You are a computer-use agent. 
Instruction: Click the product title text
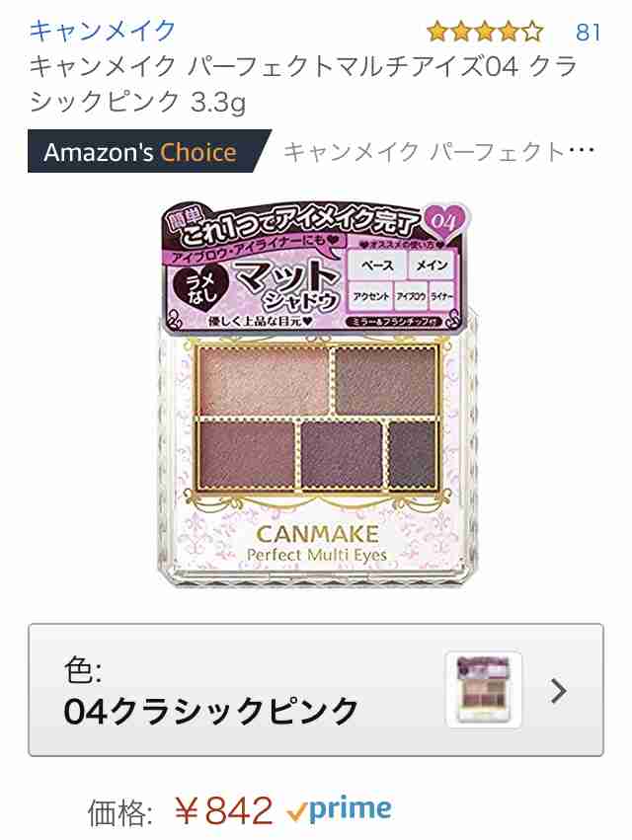tap(303, 84)
